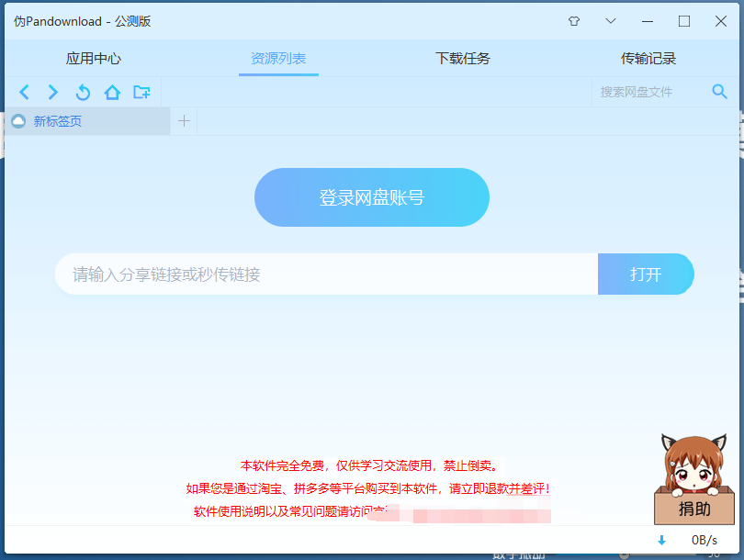Go to the home directory icon
This screenshot has width=744, height=560.
112,92
